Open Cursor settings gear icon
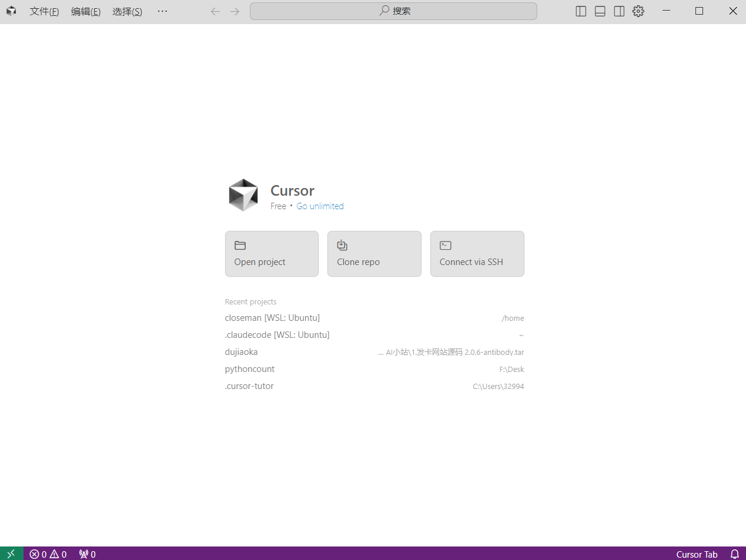746x560 pixels. 638,11
